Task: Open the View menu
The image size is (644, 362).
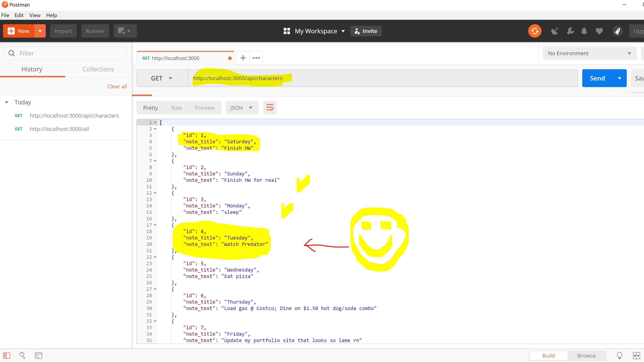Action: click(35, 15)
